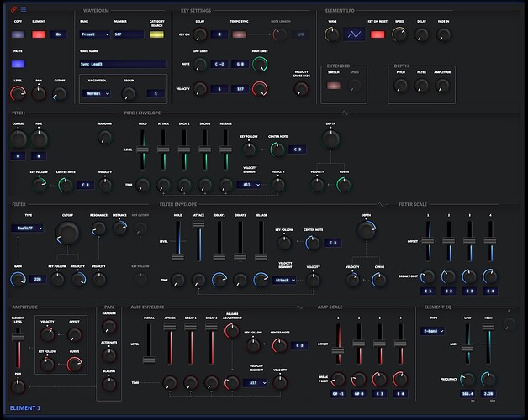Click the XA Control Group value field
Screen dimensions: 528x420
coord(156,93)
